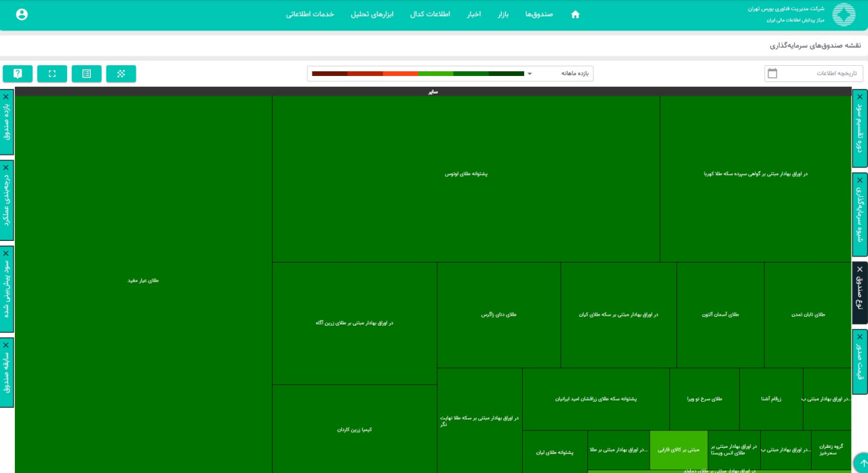Open the صندوق‌ها menu
The height and width of the screenshot is (473, 868).
[539, 14]
